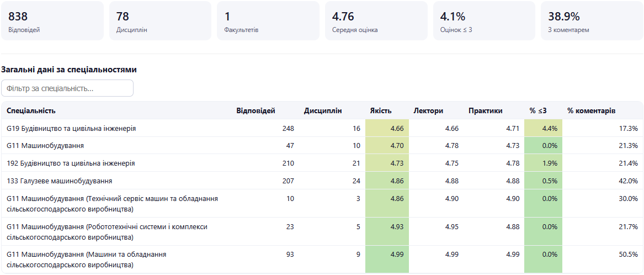Select row G19 Будівництво та цивільна інженерія

coord(322,129)
